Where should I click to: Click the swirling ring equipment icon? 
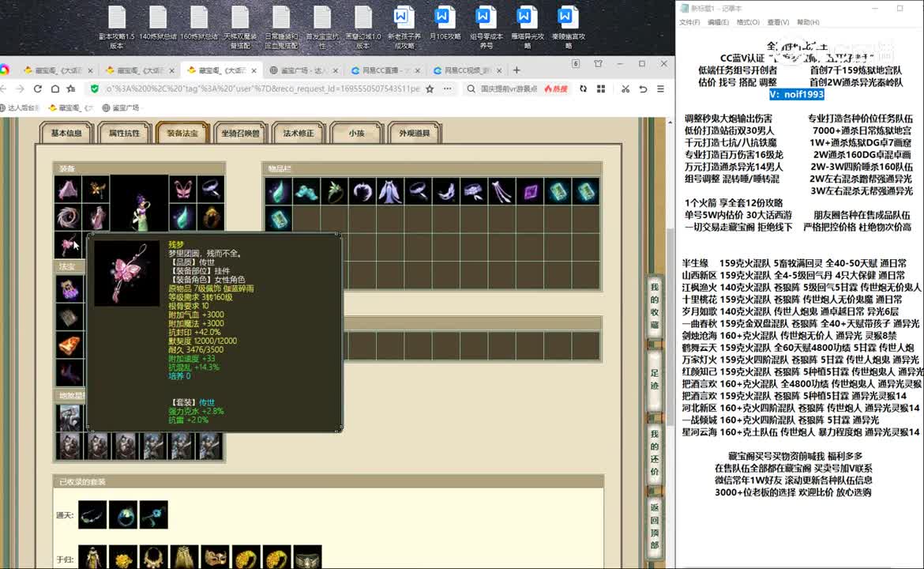[x=69, y=217]
